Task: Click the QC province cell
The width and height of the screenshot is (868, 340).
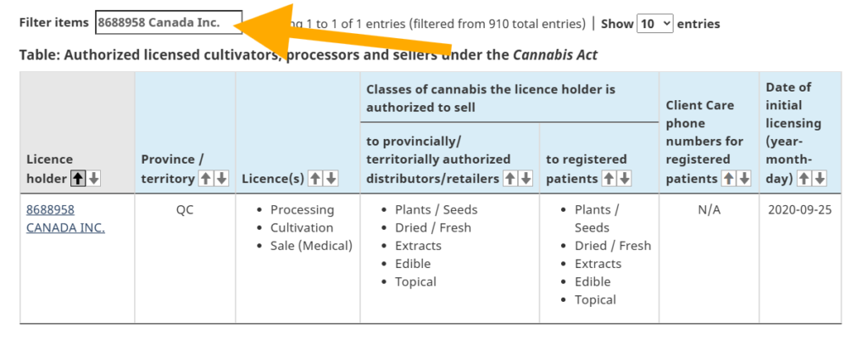Action: [185, 210]
